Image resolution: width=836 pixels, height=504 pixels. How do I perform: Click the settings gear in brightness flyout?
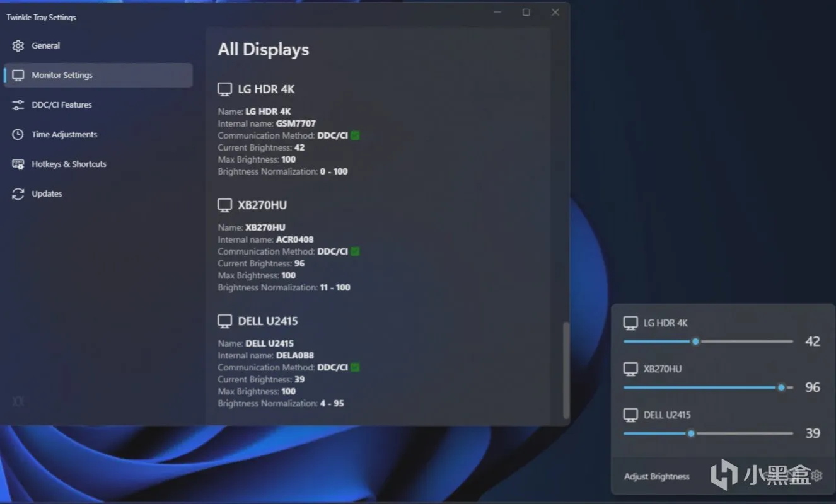816,476
